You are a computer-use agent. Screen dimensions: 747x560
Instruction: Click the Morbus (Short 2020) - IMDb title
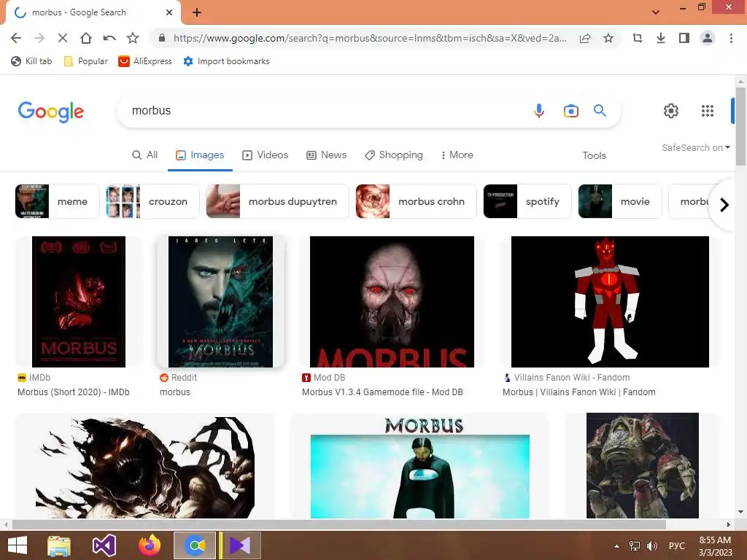click(x=74, y=392)
